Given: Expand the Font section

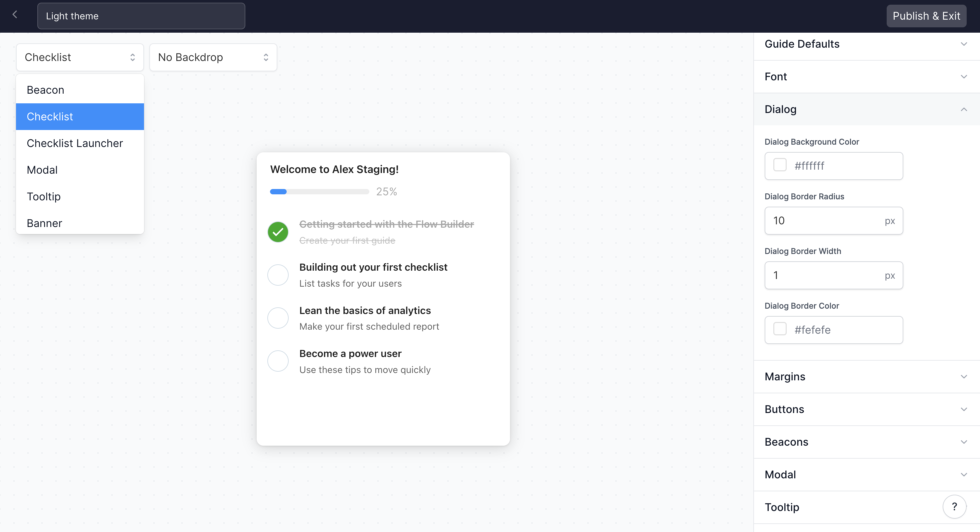Looking at the screenshot, I should (x=867, y=77).
